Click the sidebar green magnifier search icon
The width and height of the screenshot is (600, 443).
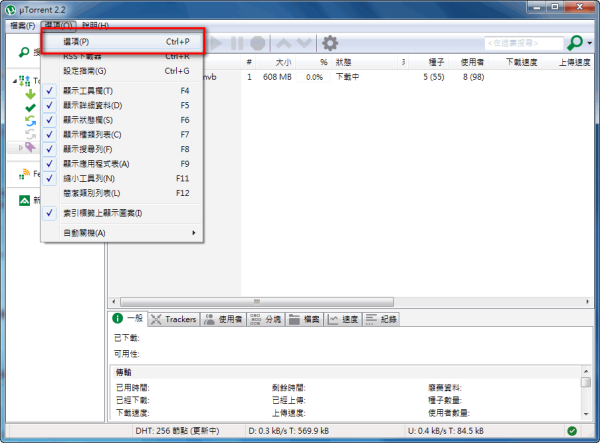[24, 52]
